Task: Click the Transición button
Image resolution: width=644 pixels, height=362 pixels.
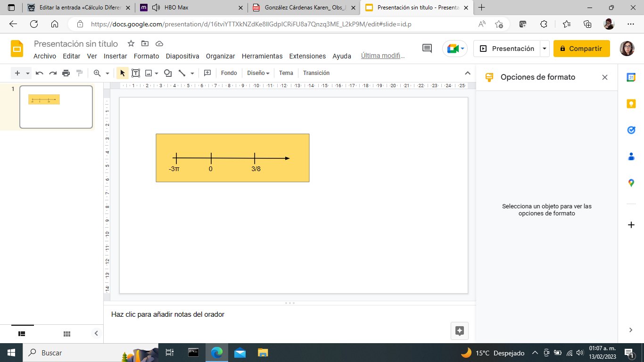Action: [x=316, y=73]
